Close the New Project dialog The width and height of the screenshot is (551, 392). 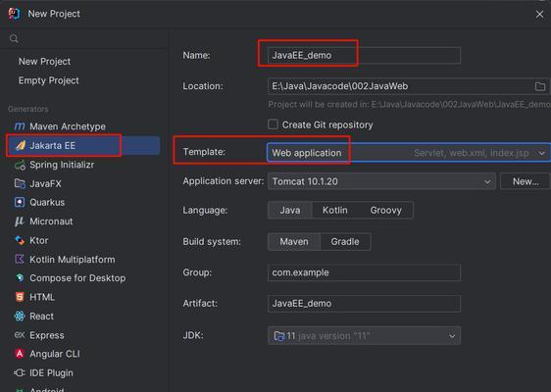click(539, 14)
